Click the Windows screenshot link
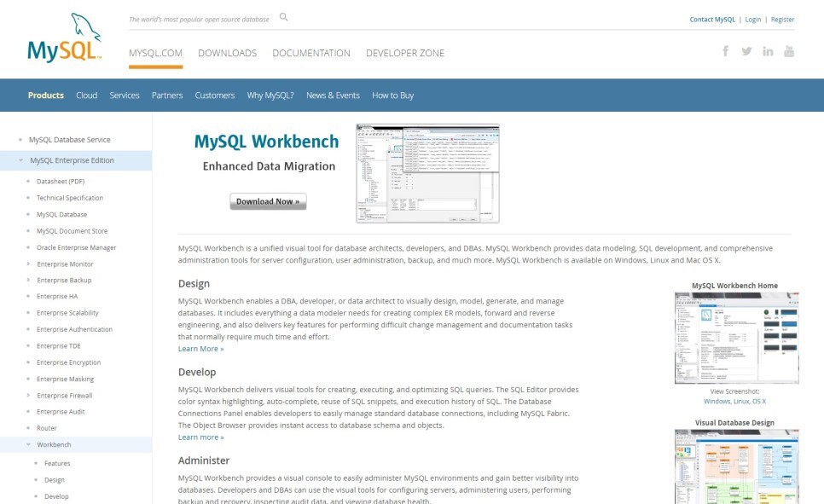The image size is (824, 504). click(717, 401)
